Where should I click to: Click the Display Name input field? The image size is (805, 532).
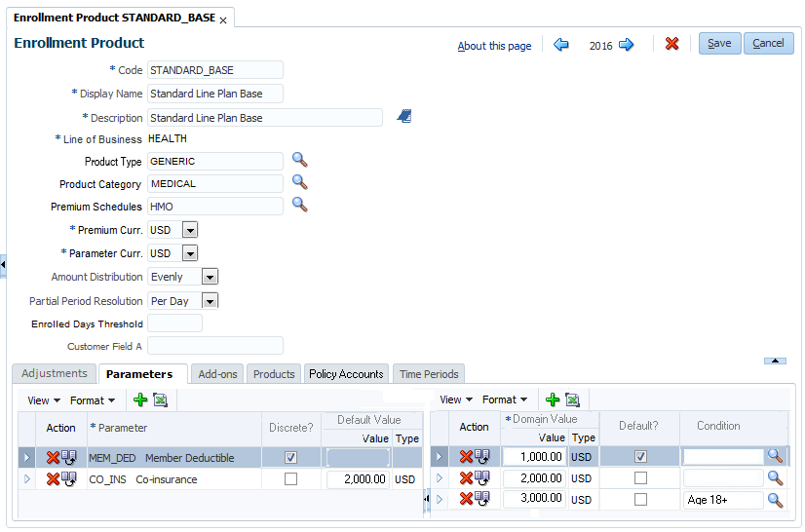click(215, 94)
